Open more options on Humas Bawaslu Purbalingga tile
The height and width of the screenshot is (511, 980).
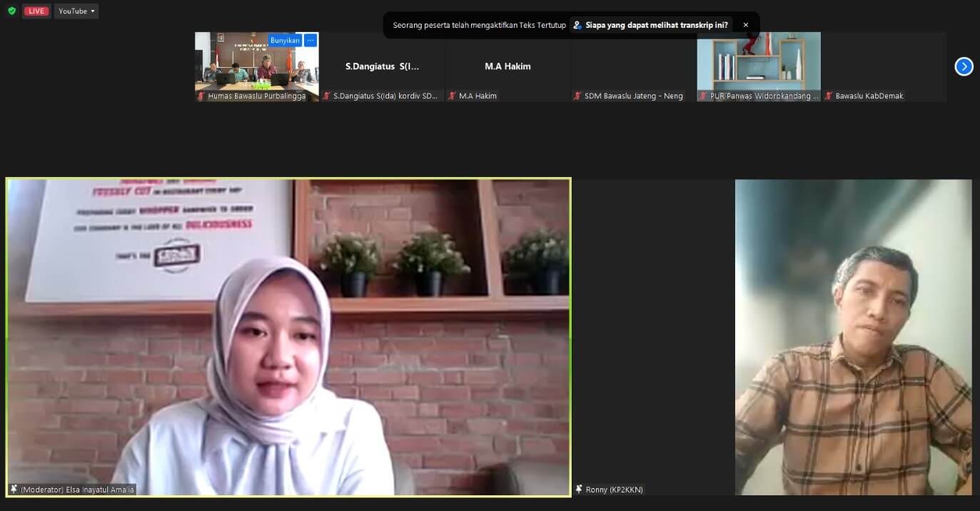tap(310, 41)
